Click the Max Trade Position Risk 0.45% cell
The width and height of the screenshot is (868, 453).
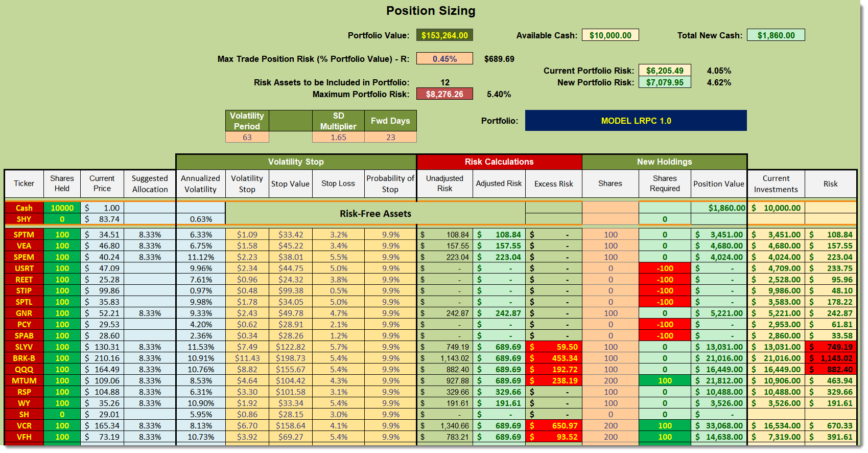coord(444,59)
